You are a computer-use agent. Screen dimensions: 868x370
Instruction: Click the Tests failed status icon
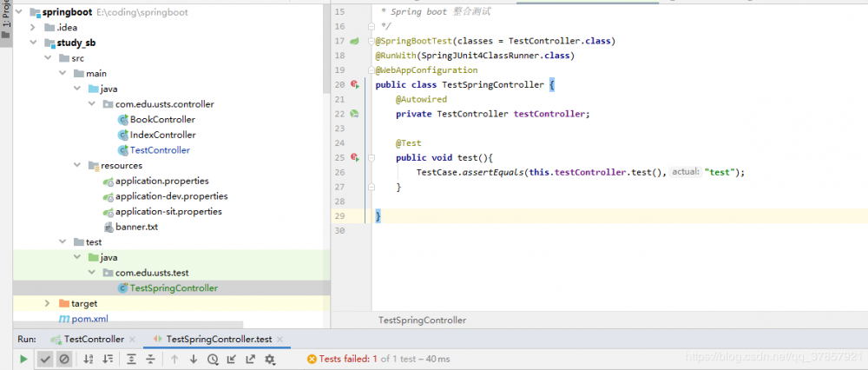point(312,359)
